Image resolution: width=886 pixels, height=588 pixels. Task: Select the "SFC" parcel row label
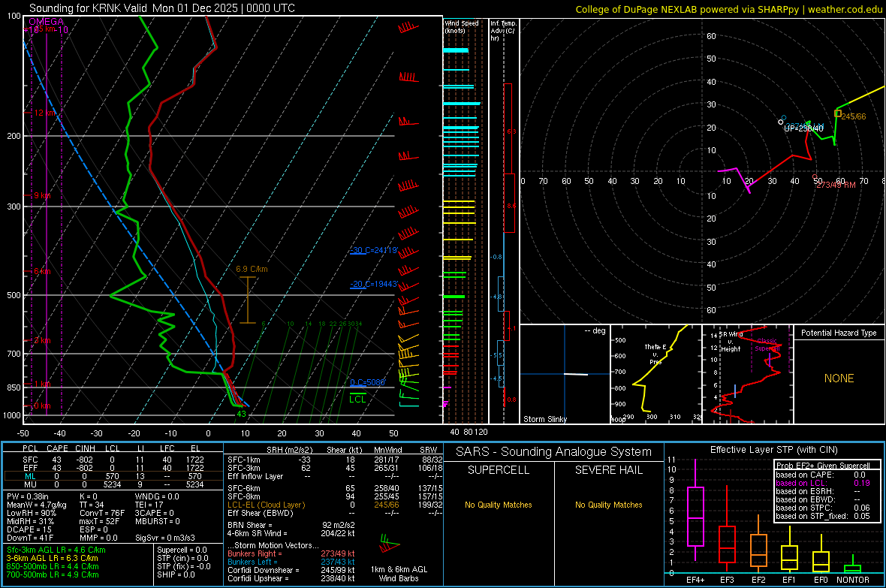click(x=30, y=460)
